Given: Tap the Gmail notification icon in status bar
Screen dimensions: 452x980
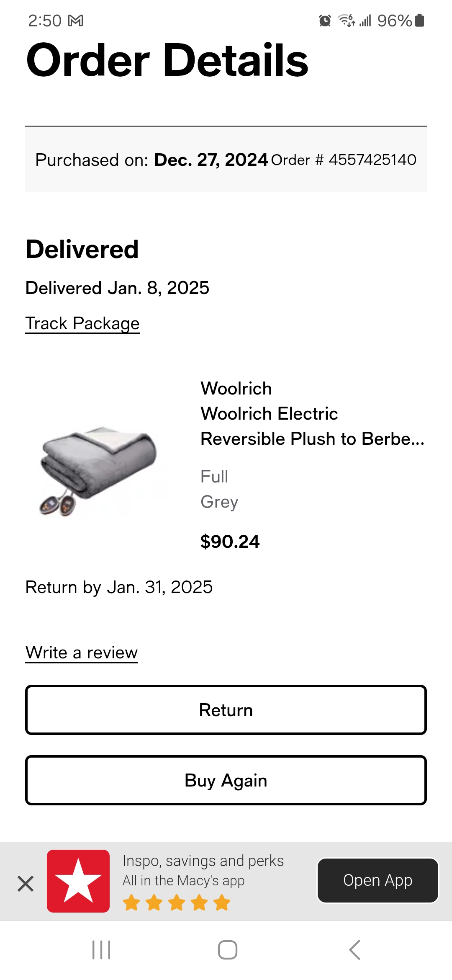Looking at the screenshot, I should (x=75, y=21).
